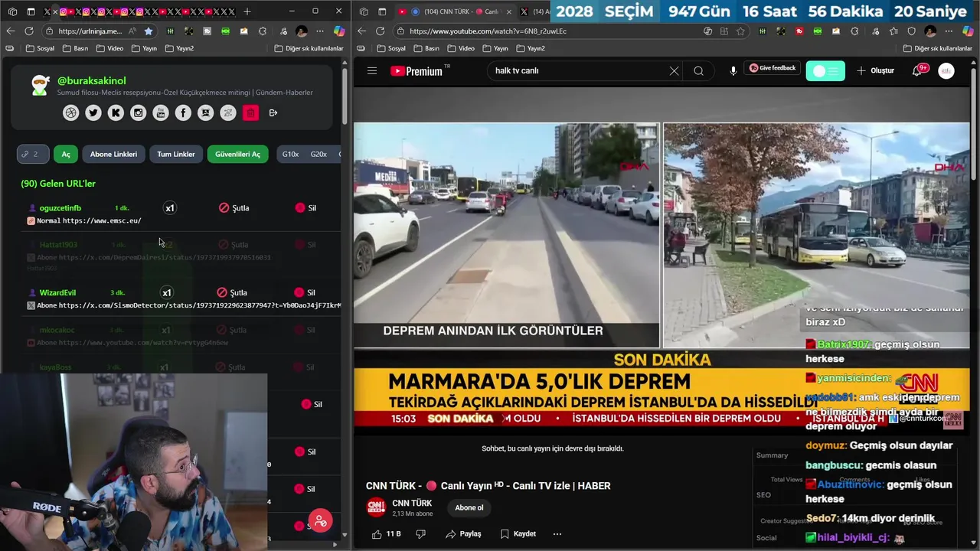
Task: Open YouTube hamburger guide menu
Action: (x=372, y=70)
